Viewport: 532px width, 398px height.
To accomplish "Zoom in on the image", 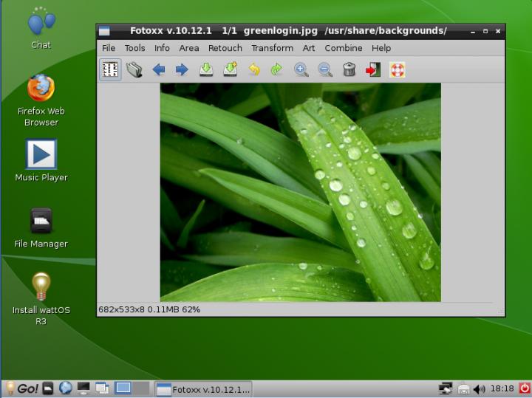I will pos(301,70).
